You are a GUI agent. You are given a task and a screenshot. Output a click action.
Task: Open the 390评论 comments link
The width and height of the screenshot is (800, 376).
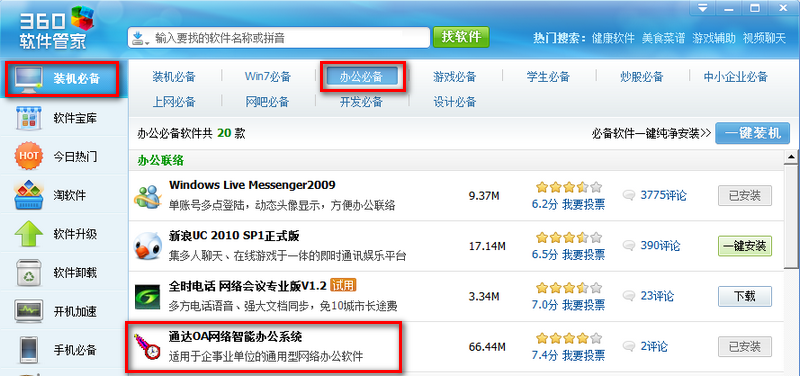click(660, 245)
